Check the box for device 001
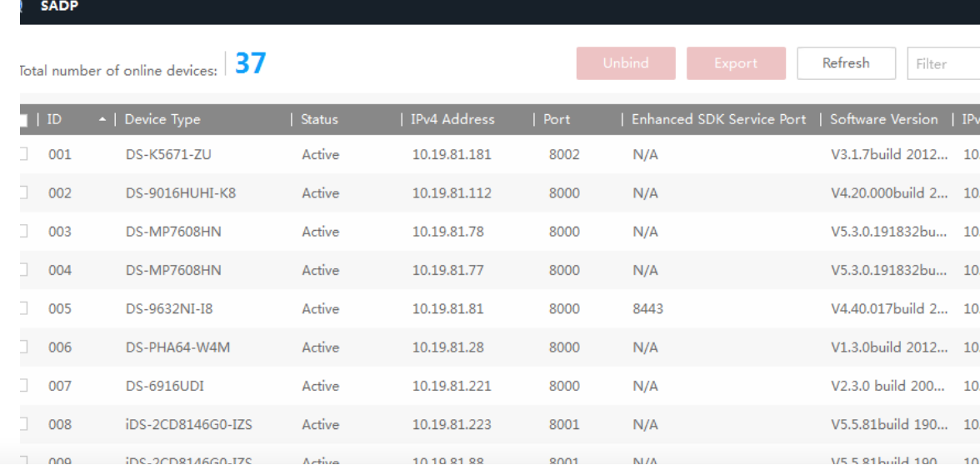The image size is (980, 475). pos(23,153)
